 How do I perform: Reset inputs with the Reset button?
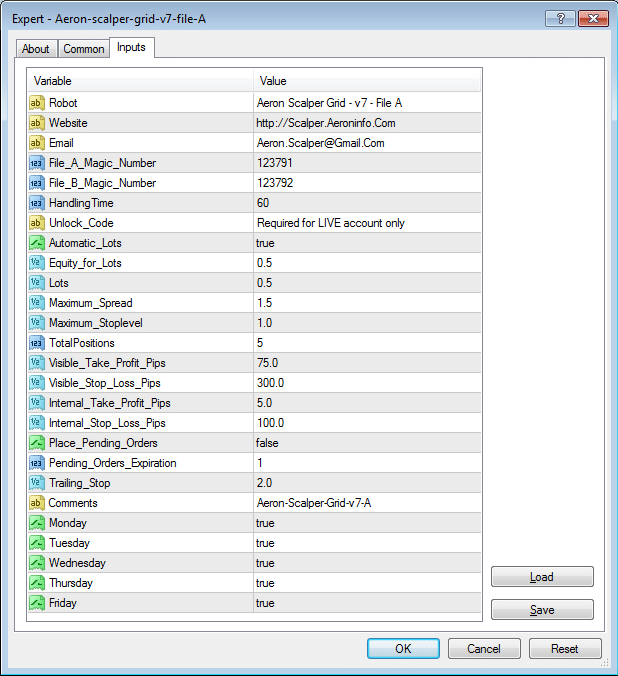[565, 648]
